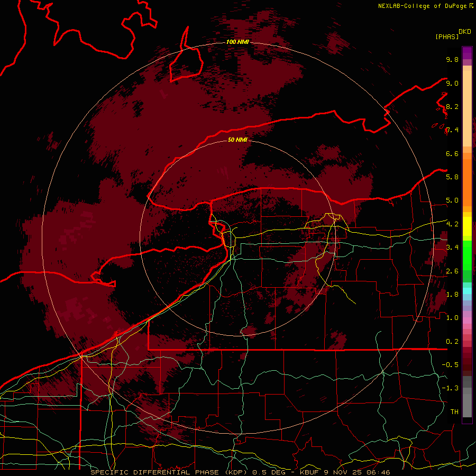The height and width of the screenshot is (476, 476).
Task: Pick the bright green band of the color scale
Action: click(x=467, y=257)
